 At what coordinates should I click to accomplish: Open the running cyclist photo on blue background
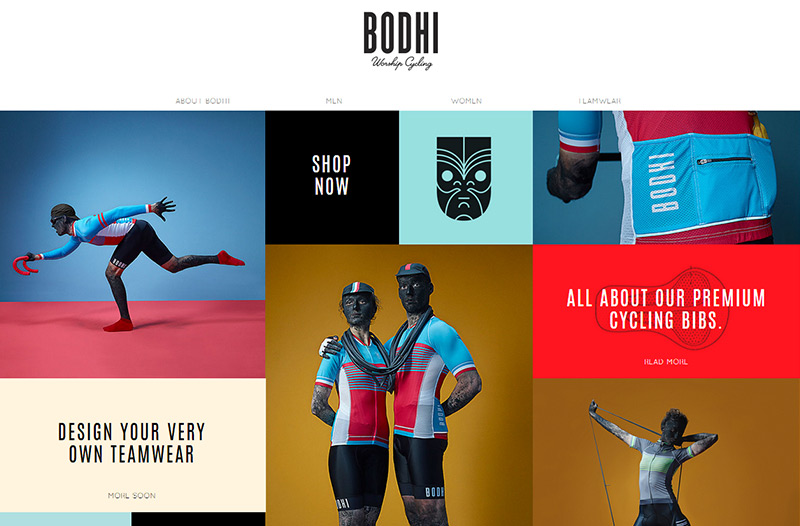(x=133, y=244)
